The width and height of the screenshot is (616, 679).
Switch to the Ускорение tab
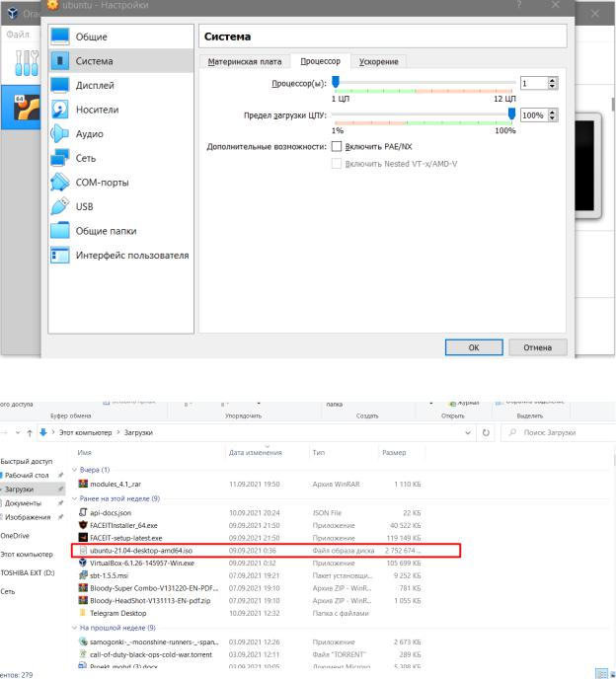[x=379, y=61]
